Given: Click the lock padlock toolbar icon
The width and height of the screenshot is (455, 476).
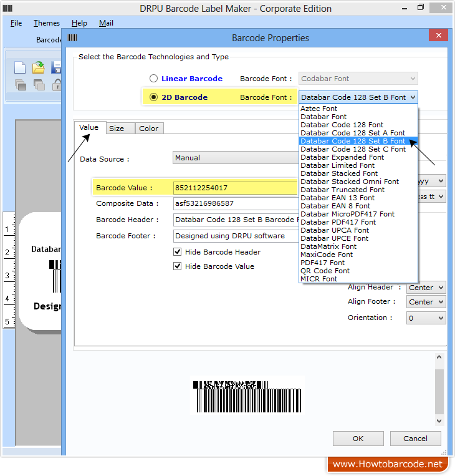Looking at the screenshot, I should [x=57, y=85].
